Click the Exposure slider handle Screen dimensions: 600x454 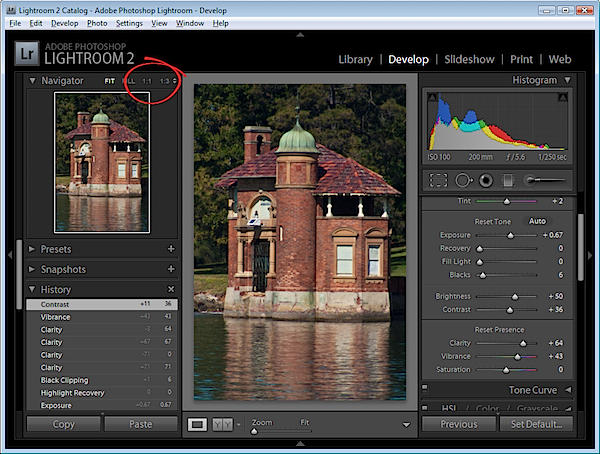point(510,235)
